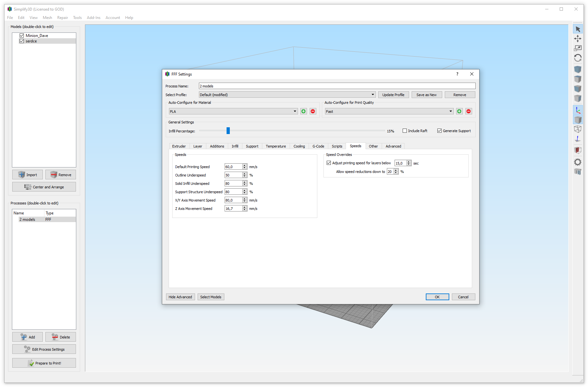Open the print quality dropdown showing Fast

(x=389, y=111)
